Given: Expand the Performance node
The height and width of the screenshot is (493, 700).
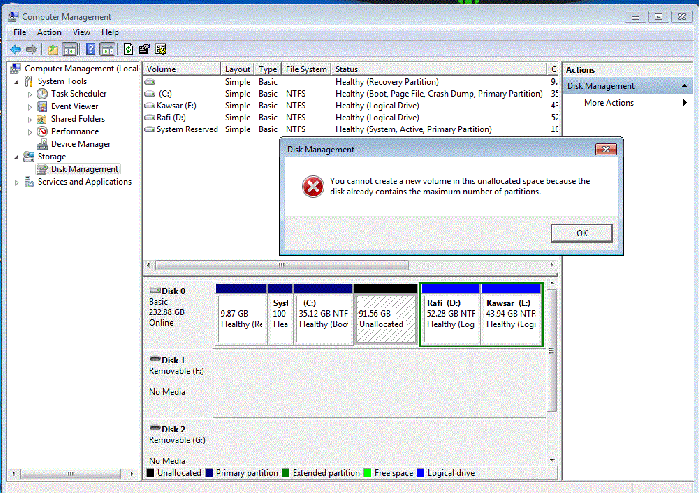Looking at the screenshot, I should pos(30,132).
